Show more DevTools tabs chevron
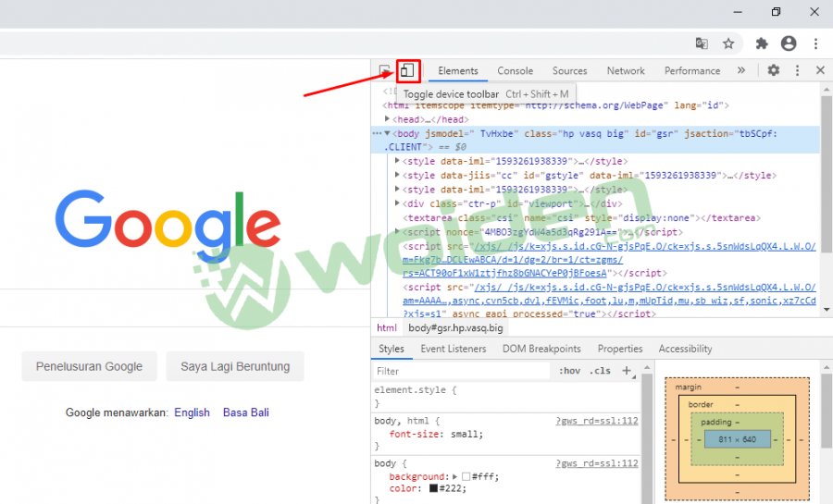 coord(741,70)
